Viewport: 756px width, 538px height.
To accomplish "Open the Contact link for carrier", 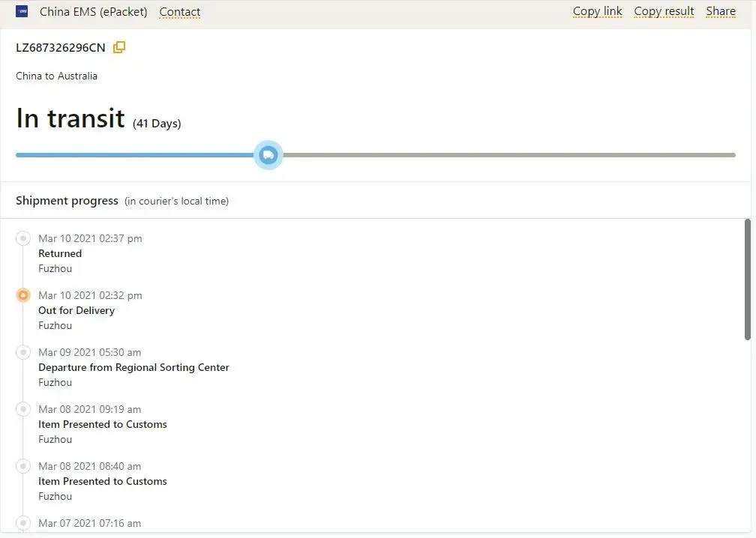I will [x=179, y=12].
